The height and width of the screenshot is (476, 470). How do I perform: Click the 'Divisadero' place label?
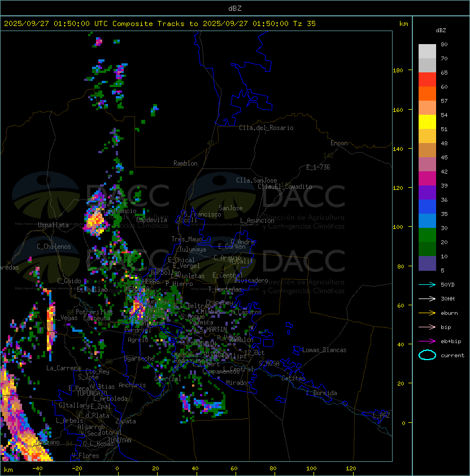251,280
